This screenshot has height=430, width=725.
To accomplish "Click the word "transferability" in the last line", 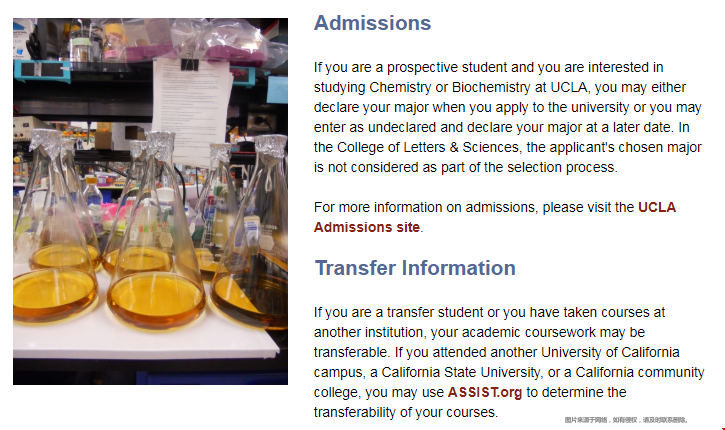I will click(359, 412).
